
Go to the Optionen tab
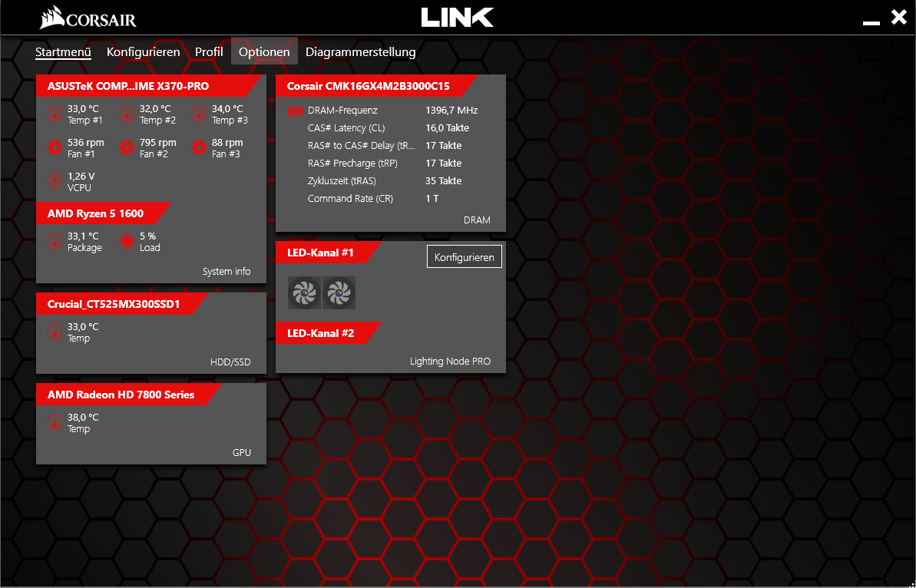pyautogui.click(x=264, y=52)
